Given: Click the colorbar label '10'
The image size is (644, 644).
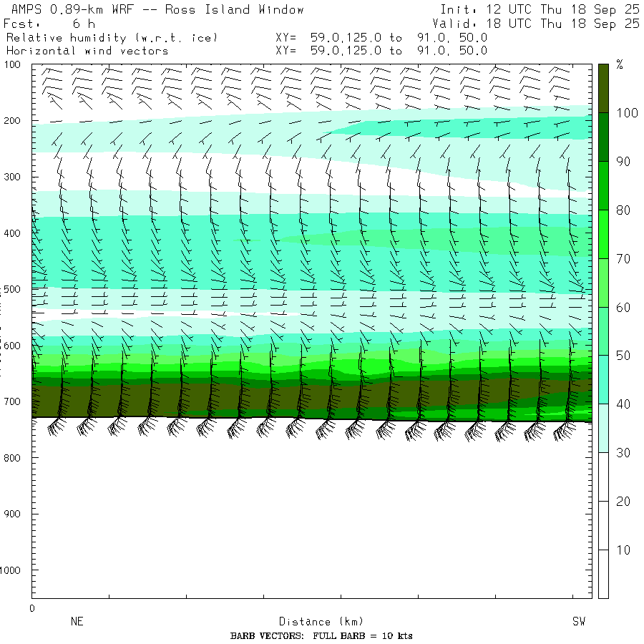Looking at the screenshot, I should [623, 550].
